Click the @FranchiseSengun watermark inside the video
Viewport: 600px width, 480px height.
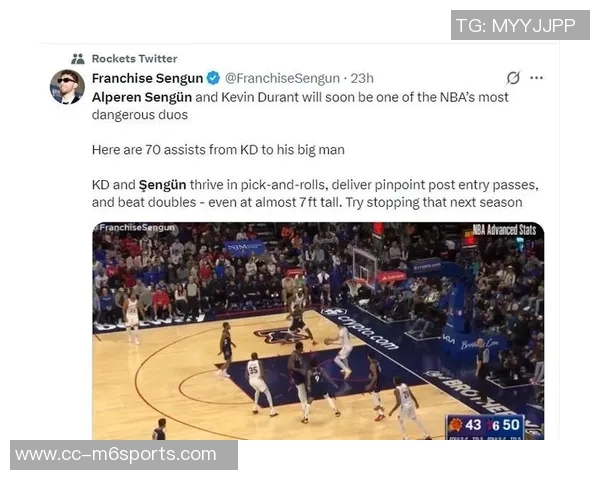[x=135, y=227]
